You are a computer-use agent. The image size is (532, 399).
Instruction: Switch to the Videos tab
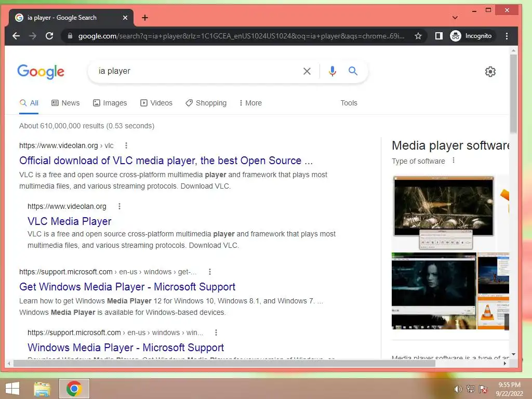(156, 103)
